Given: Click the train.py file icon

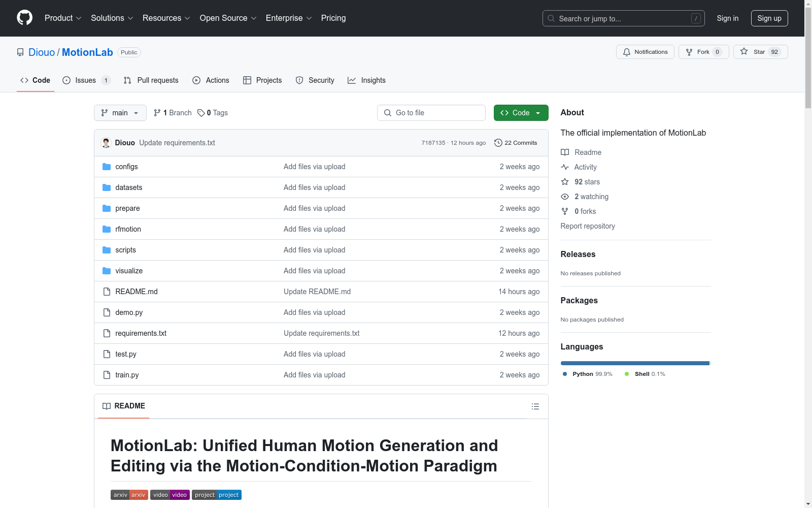Looking at the screenshot, I should (x=107, y=375).
